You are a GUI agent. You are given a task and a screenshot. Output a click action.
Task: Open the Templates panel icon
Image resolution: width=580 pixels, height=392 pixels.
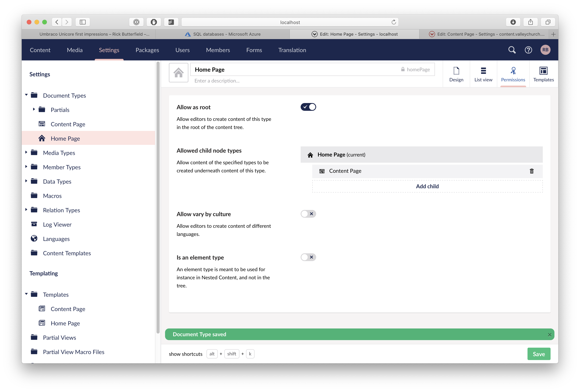(543, 74)
